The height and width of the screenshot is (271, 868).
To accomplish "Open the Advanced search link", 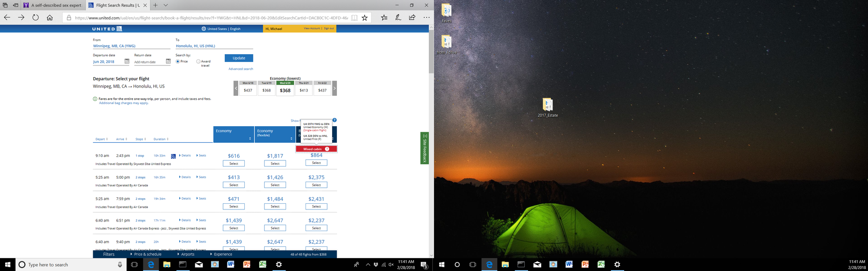I will point(240,69).
